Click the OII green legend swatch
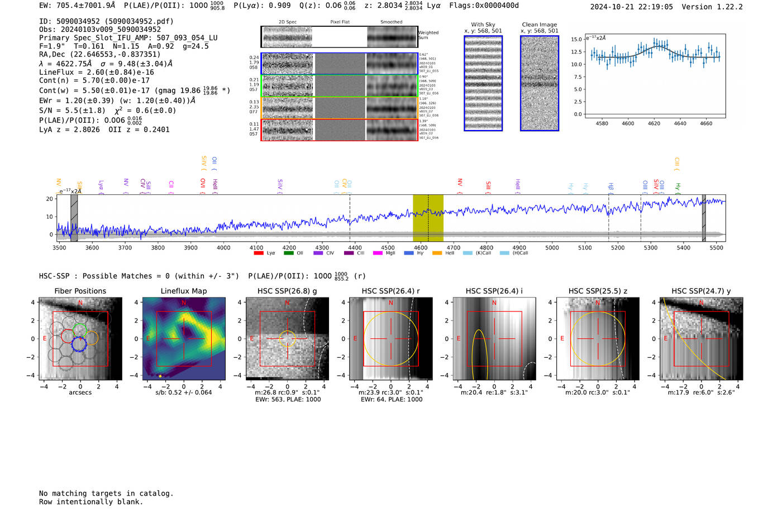 coord(288,253)
